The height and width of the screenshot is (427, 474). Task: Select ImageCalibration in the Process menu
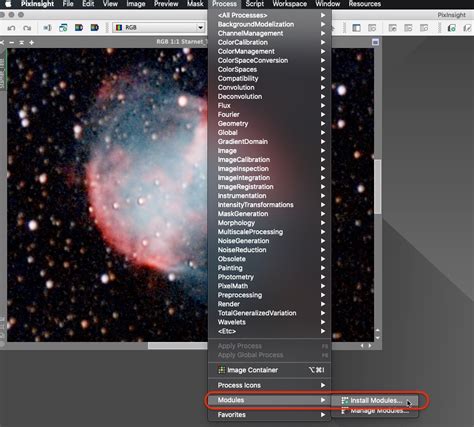pos(269,160)
